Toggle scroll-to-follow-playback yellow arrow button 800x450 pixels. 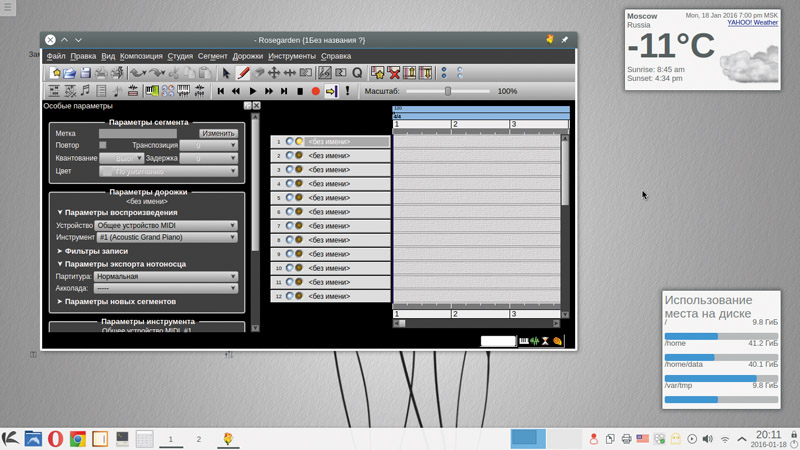tap(331, 91)
